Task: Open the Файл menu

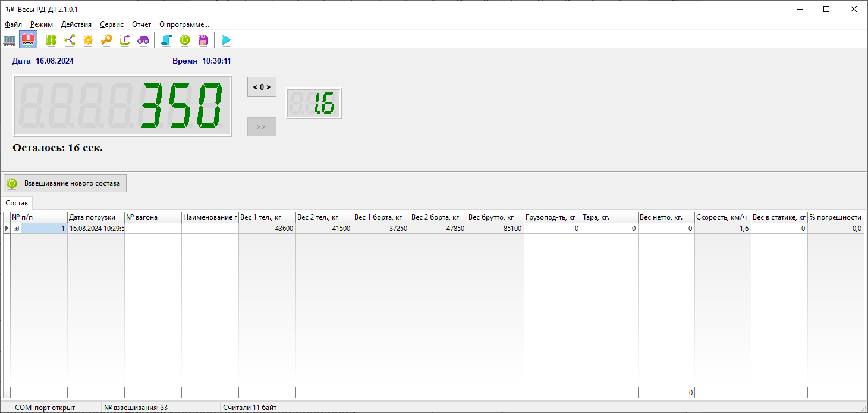Action: pos(13,24)
